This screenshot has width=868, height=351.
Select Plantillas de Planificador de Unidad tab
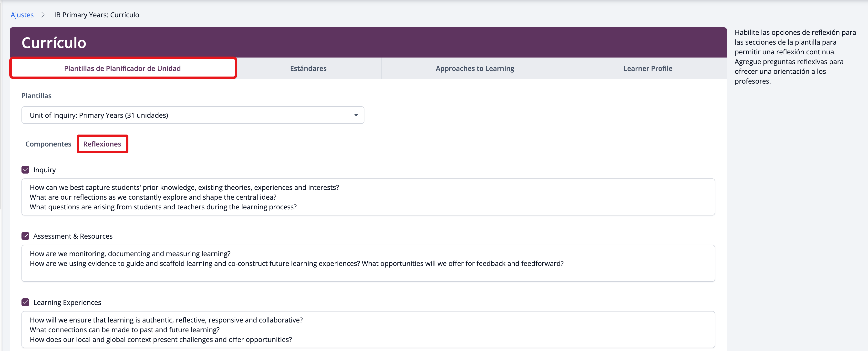point(122,68)
